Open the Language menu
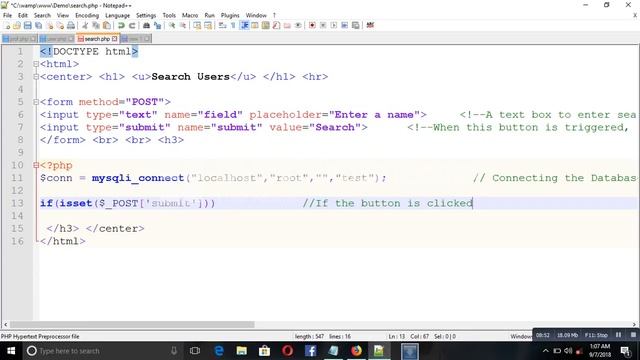 pos(117,15)
